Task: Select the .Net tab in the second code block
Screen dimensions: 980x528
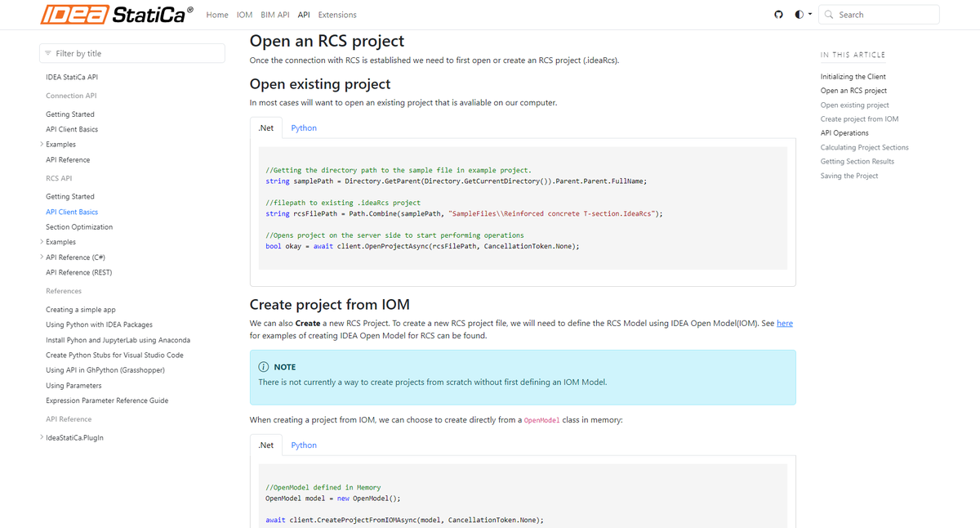Action: [265, 445]
